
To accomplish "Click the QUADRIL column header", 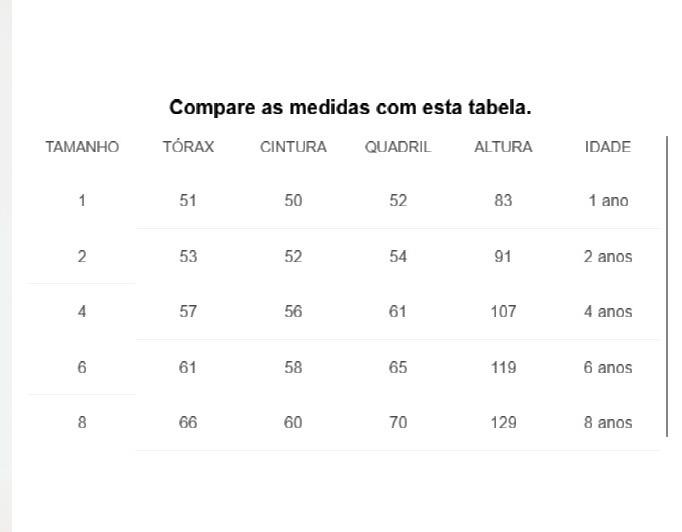I will pyautogui.click(x=398, y=147).
